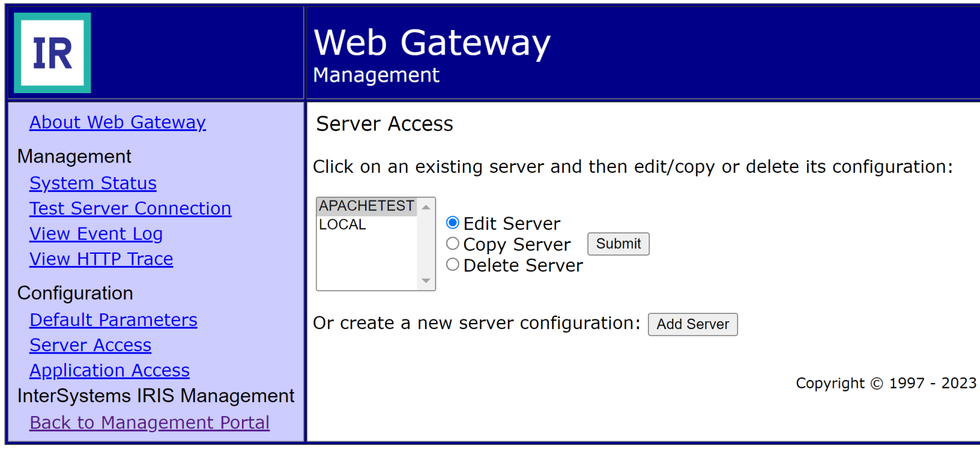Click the server list scroll down arrow
This screenshot has width=980, height=464.
[x=426, y=281]
